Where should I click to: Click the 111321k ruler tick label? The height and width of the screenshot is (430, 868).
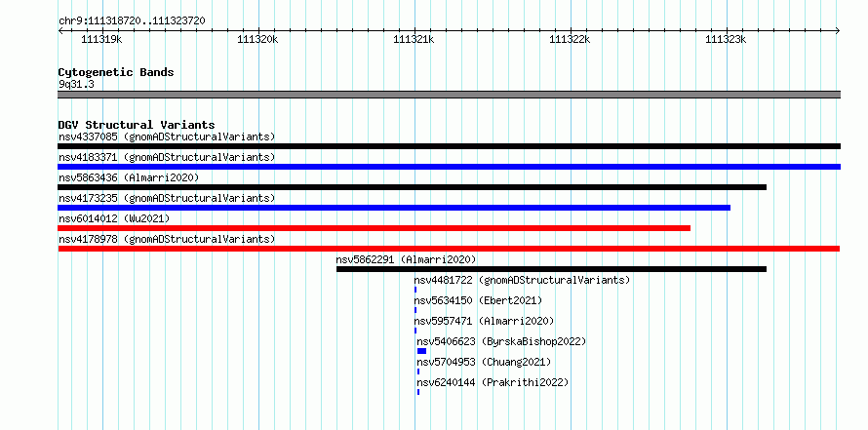414,39
